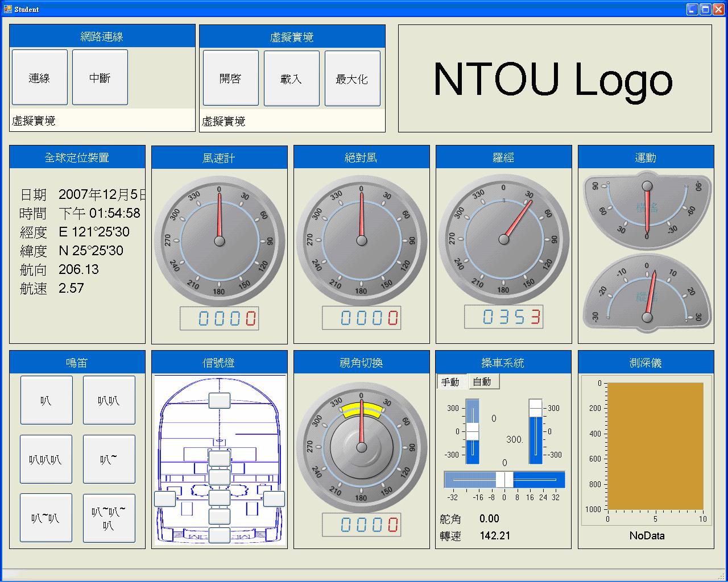Click the longitude value E 121°25'30

pyautogui.click(x=94, y=232)
